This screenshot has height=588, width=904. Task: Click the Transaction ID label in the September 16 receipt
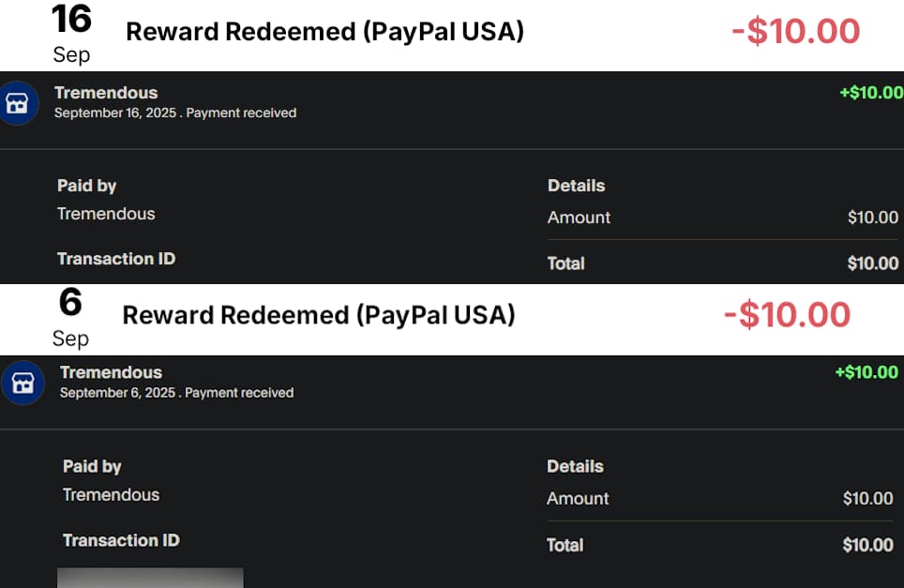tap(116, 259)
